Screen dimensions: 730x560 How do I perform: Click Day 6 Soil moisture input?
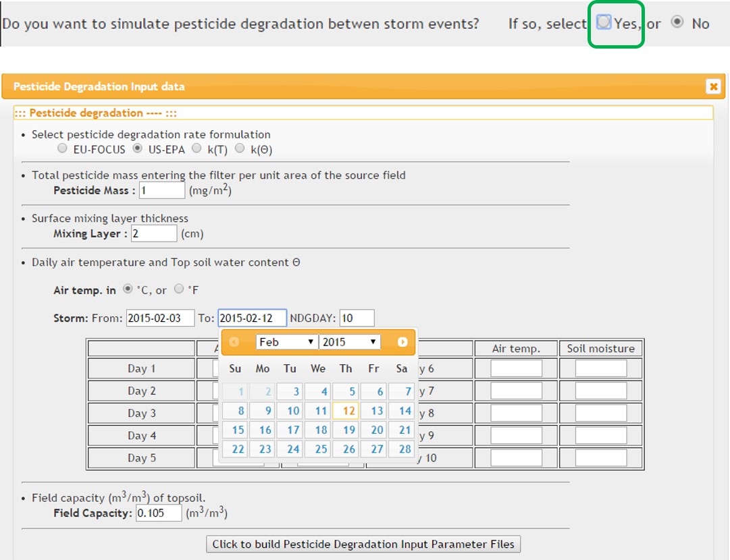[x=601, y=368]
